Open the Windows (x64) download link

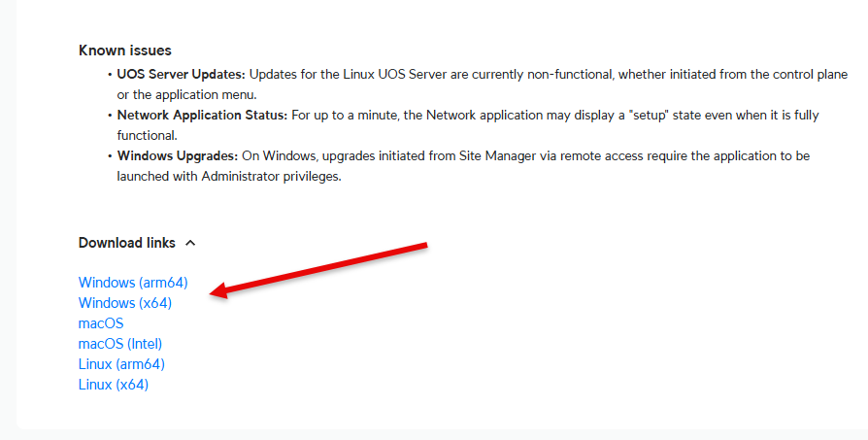coord(125,303)
